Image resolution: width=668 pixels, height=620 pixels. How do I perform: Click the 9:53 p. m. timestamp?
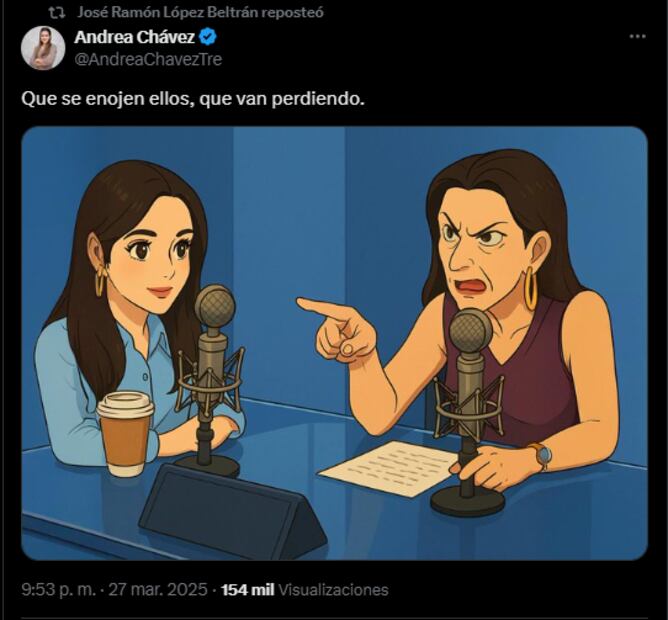(x=59, y=590)
